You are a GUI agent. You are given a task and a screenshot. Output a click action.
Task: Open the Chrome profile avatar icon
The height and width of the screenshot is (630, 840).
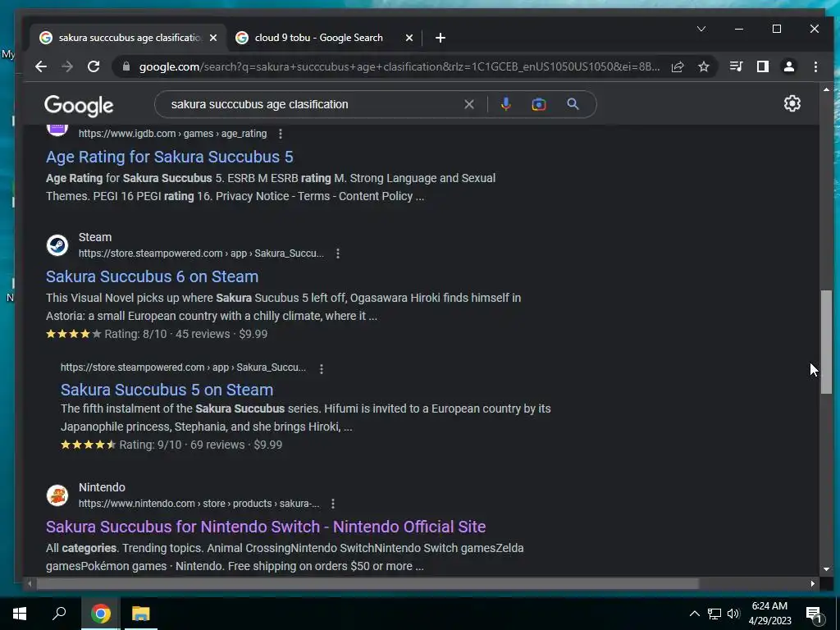tap(789, 66)
